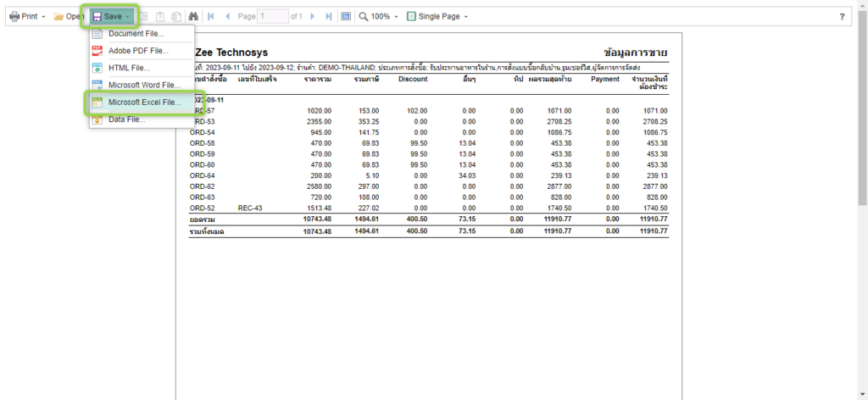
Task: Click the 2355.00 price value
Action: tap(320, 121)
